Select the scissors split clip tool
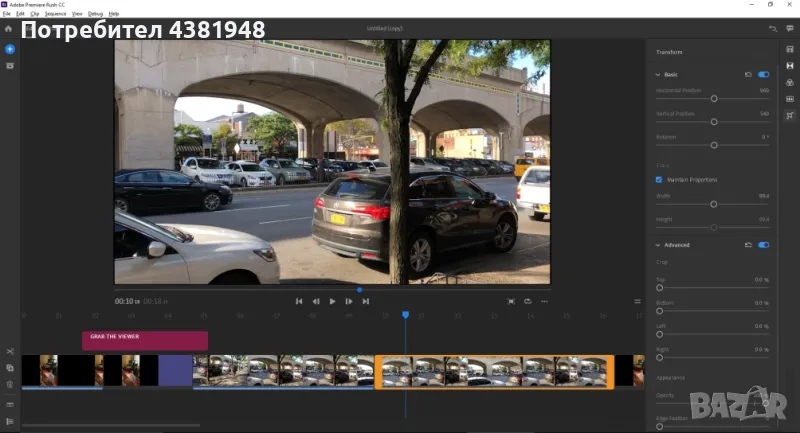The width and height of the screenshot is (800, 433). [10, 352]
